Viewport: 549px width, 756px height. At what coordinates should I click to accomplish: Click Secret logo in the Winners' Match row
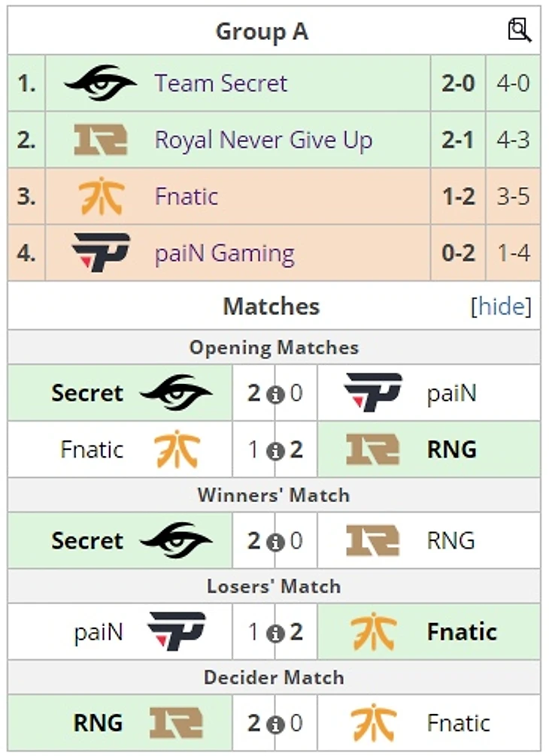tap(176, 541)
